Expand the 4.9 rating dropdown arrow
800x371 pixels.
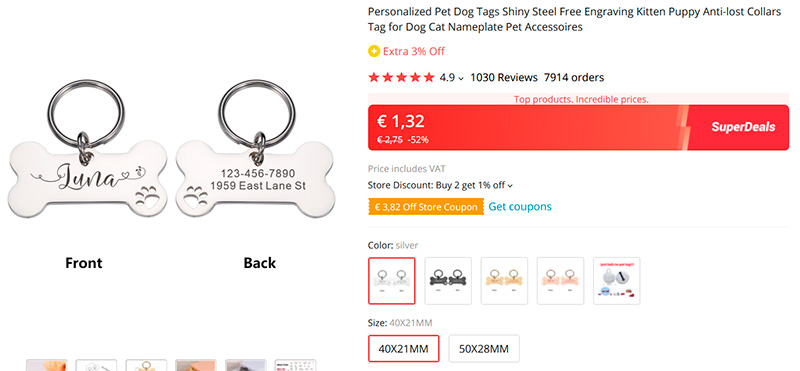pos(461,79)
